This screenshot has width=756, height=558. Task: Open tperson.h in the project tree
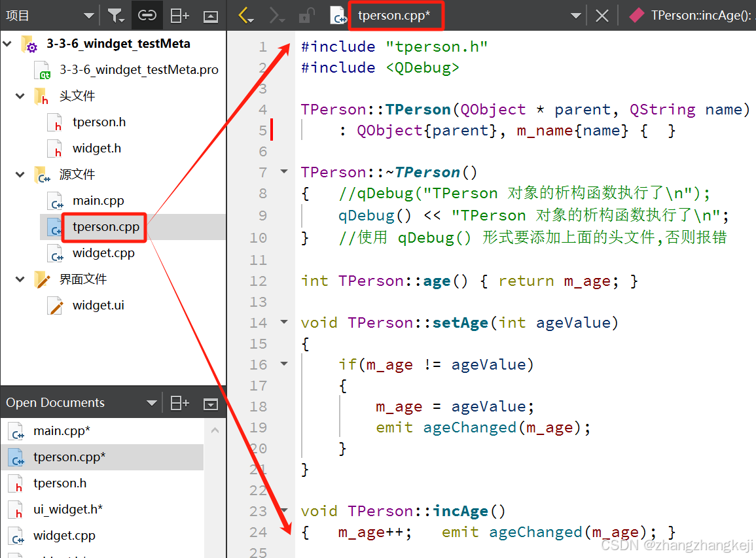[99, 122]
